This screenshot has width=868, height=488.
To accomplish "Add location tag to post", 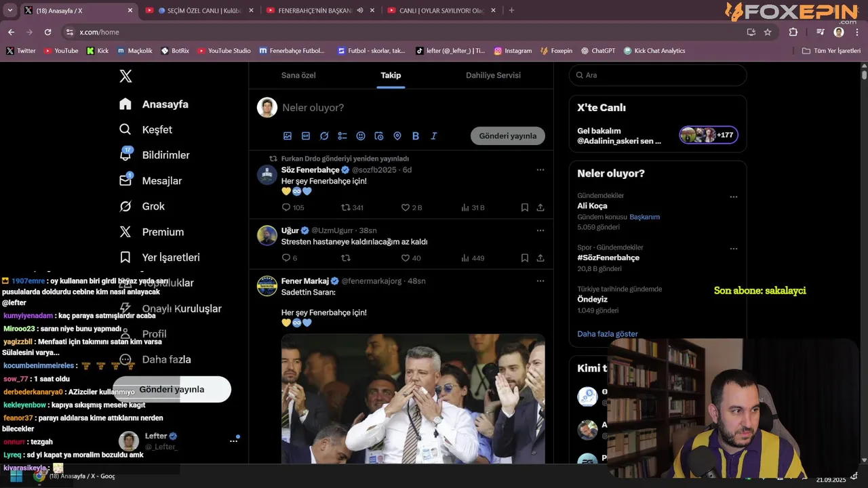I will [397, 136].
